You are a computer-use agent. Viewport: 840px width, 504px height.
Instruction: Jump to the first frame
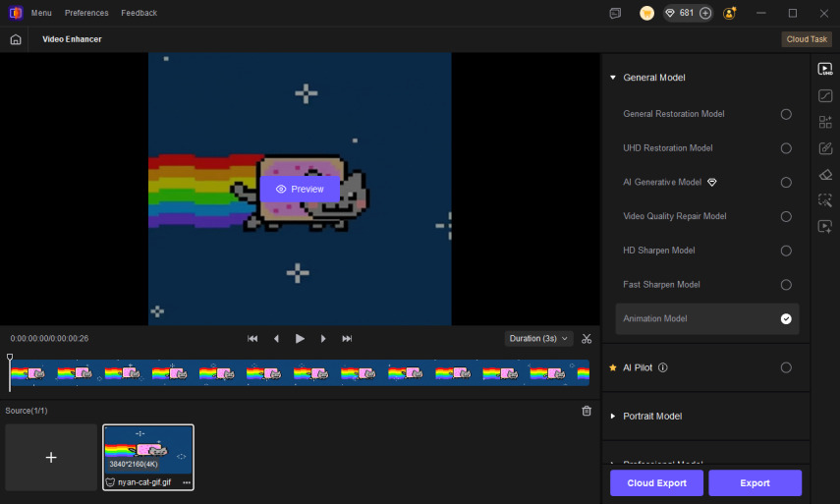click(x=252, y=339)
